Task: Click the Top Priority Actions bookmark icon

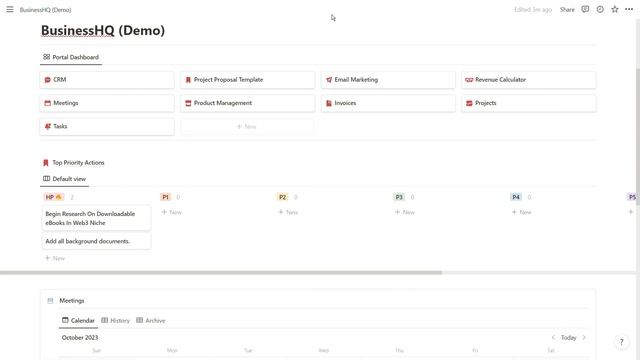Action: pyautogui.click(x=46, y=162)
